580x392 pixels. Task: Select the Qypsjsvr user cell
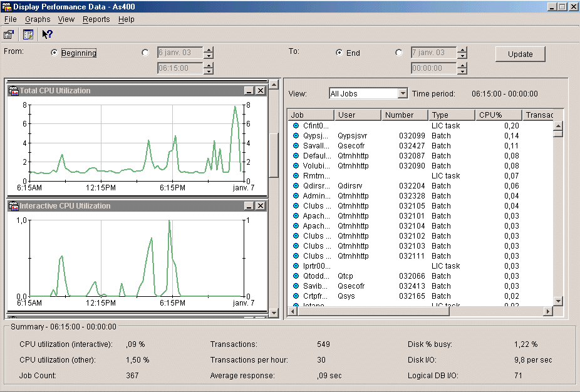(x=353, y=136)
